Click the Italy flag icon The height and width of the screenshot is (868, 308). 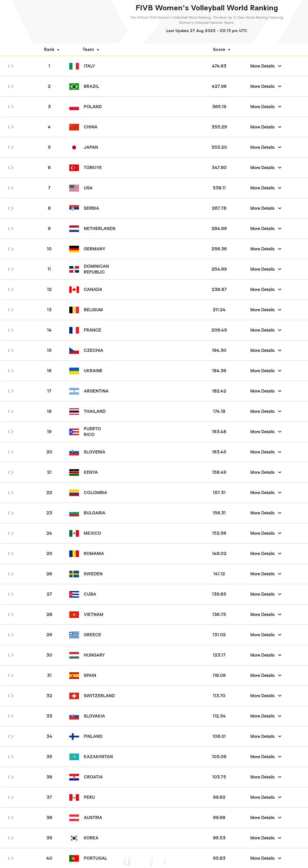coord(74,66)
